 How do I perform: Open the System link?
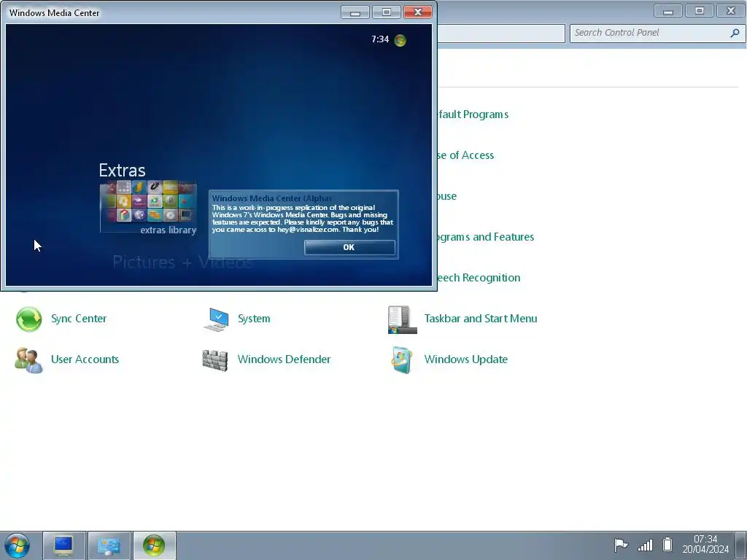click(254, 319)
